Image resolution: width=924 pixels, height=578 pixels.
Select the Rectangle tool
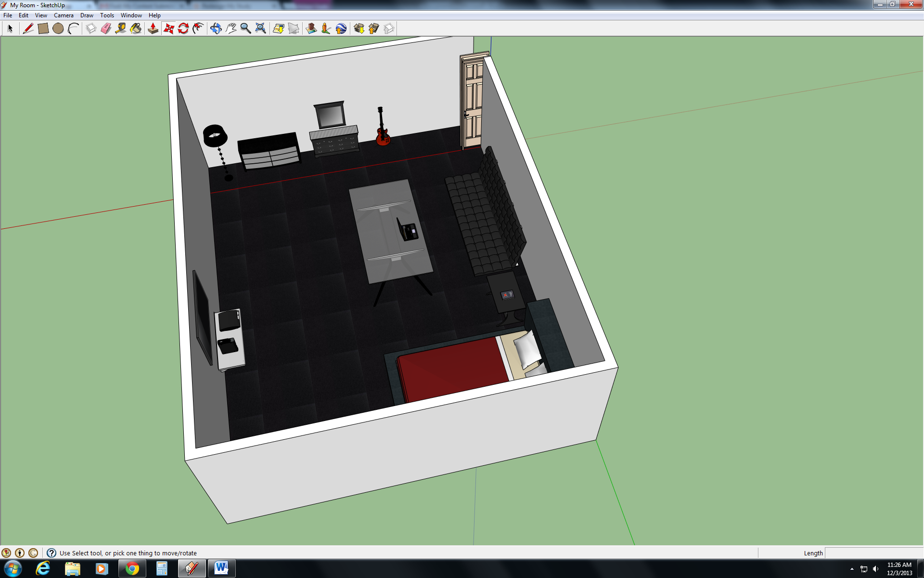(x=43, y=28)
